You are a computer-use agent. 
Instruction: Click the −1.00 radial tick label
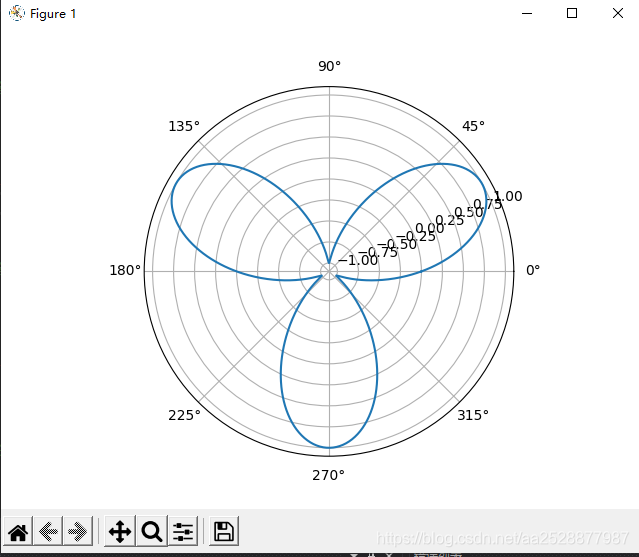(358, 260)
